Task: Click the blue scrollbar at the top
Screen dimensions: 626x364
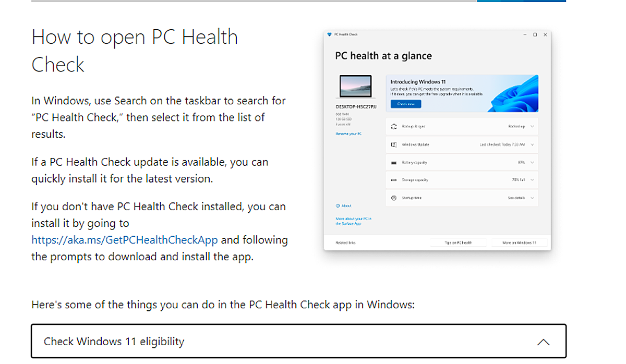Action: click(521, 1)
